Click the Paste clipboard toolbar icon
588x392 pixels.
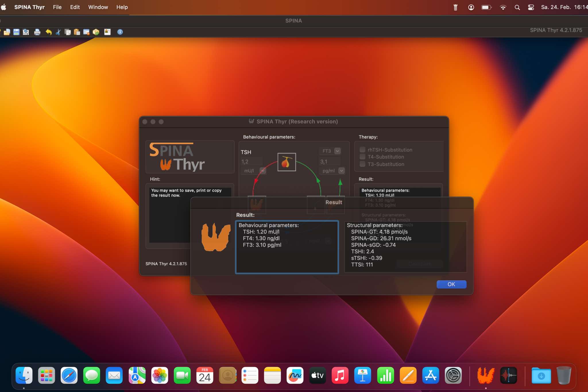coord(77,32)
